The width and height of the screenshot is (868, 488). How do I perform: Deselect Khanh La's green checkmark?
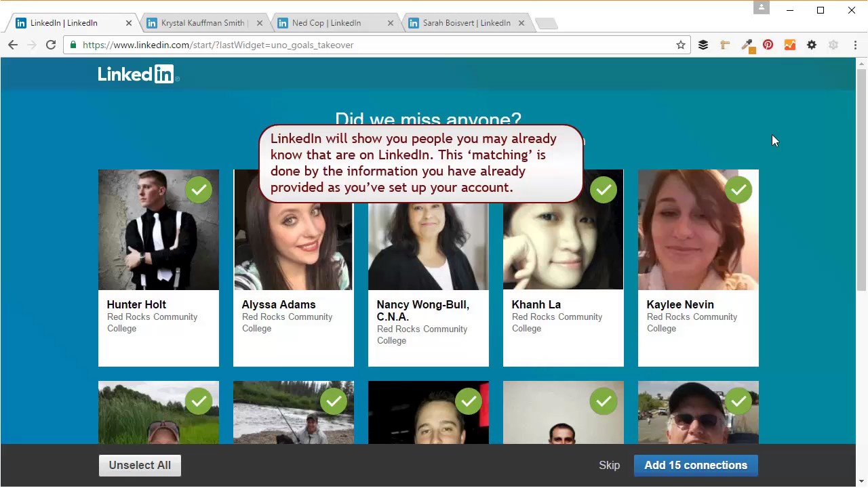point(604,190)
